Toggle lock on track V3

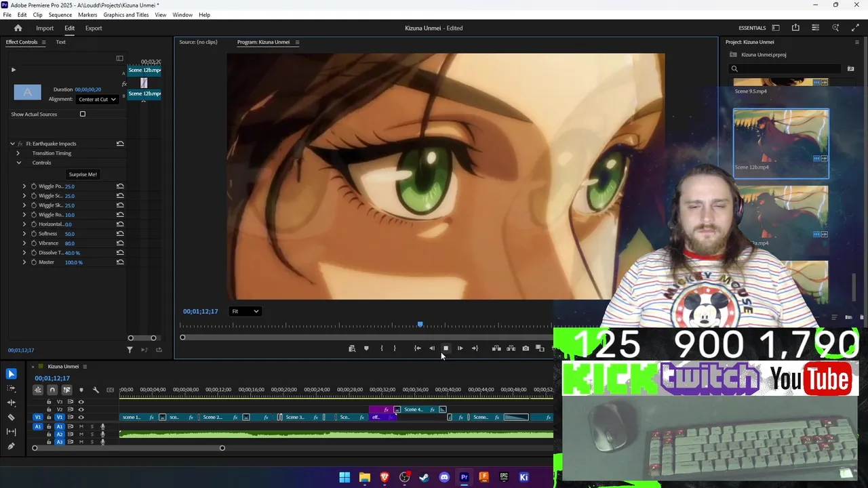49,402
